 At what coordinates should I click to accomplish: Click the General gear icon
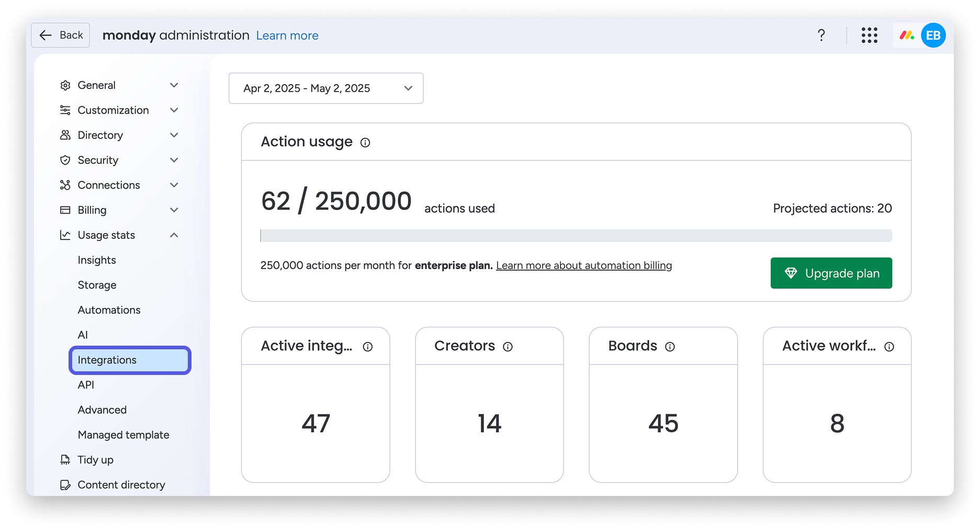(65, 85)
